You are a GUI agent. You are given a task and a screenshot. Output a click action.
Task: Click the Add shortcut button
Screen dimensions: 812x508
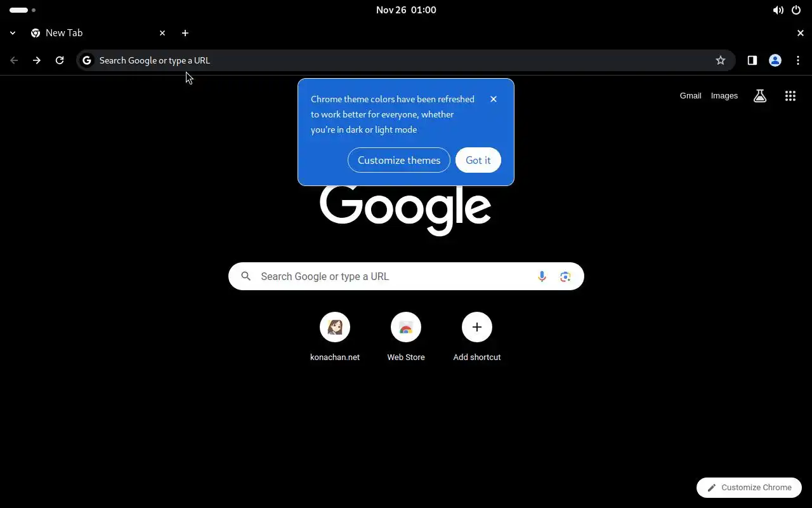(477, 338)
